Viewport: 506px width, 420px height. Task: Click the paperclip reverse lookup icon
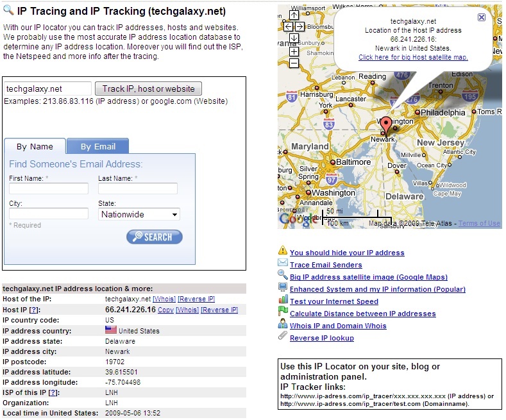pyautogui.click(x=283, y=335)
